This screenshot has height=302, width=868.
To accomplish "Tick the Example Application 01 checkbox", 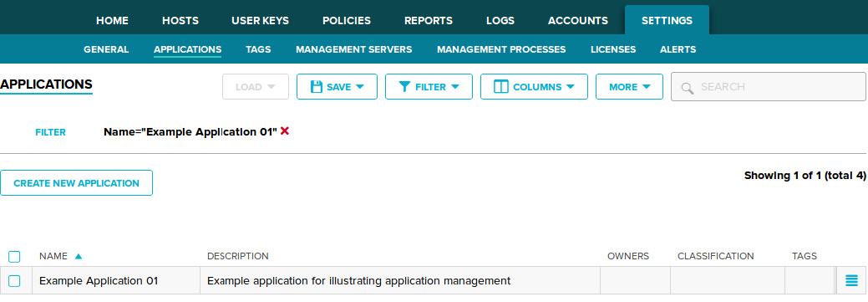I will pos(14,281).
